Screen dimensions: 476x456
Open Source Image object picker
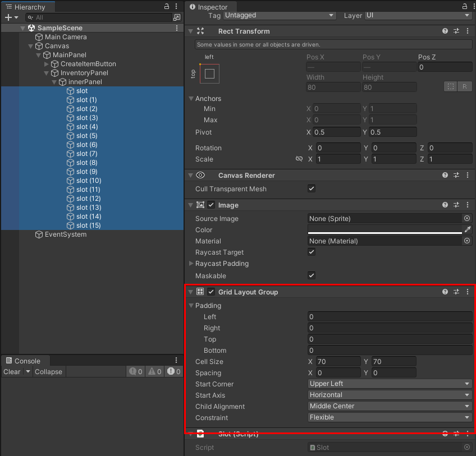[x=467, y=218]
